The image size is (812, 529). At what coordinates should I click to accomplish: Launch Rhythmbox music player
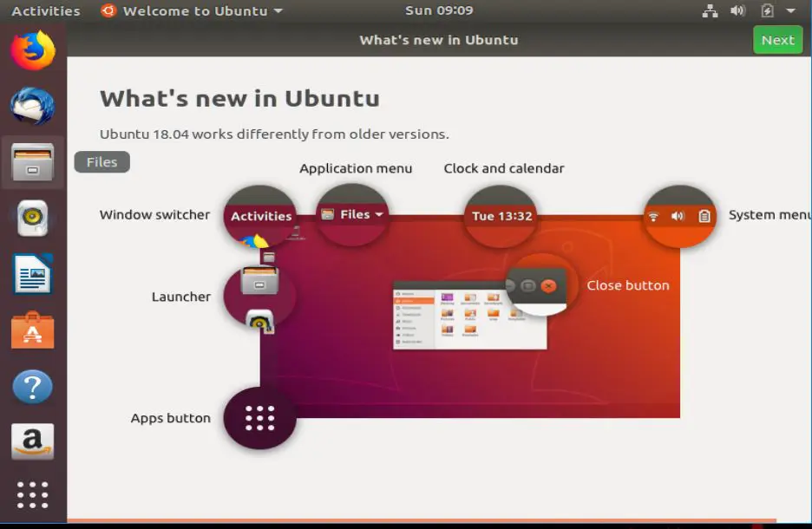click(x=33, y=219)
